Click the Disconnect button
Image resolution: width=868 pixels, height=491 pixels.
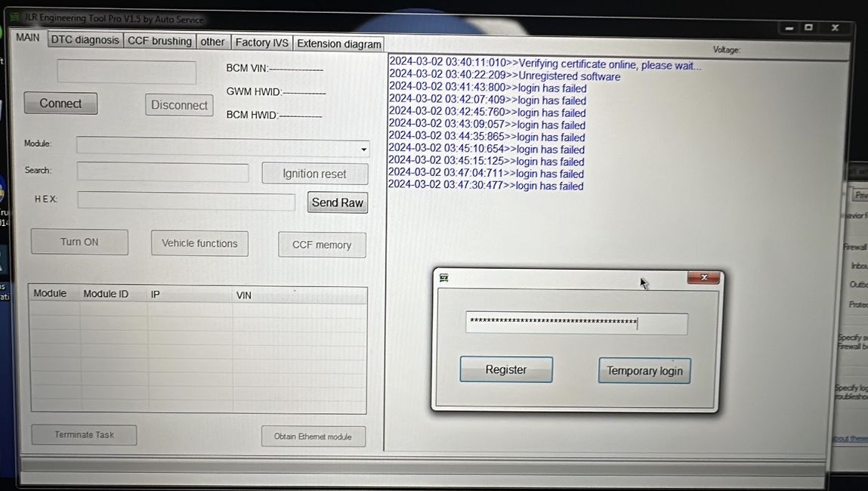pyautogui.click(x=179, y=105)
